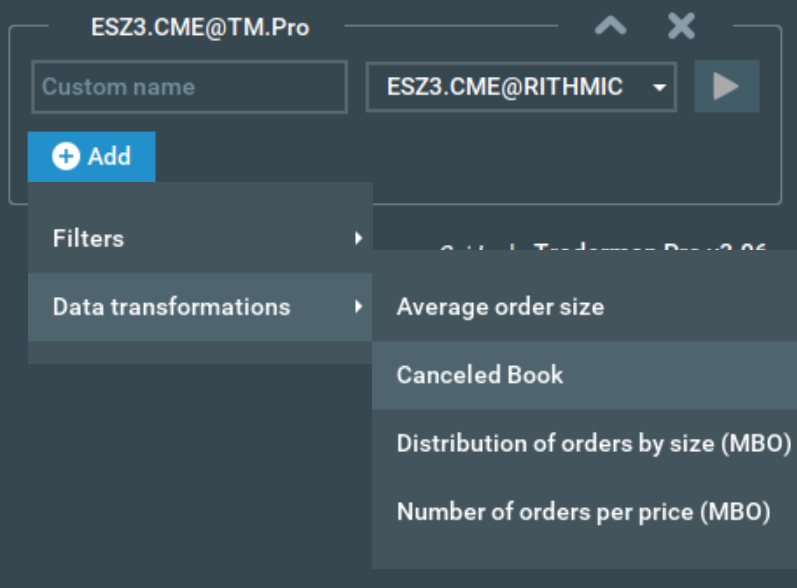Close the ESZ3.CME@TM.Pro panel with the X
Viewport: 797px width, 588px height.
681,27
